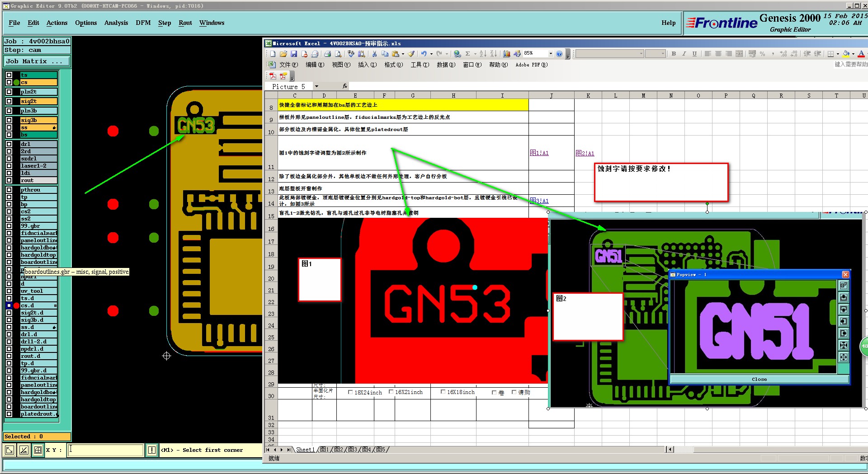Check the 18X24inch checkbox in Excel

coord(350,392)
